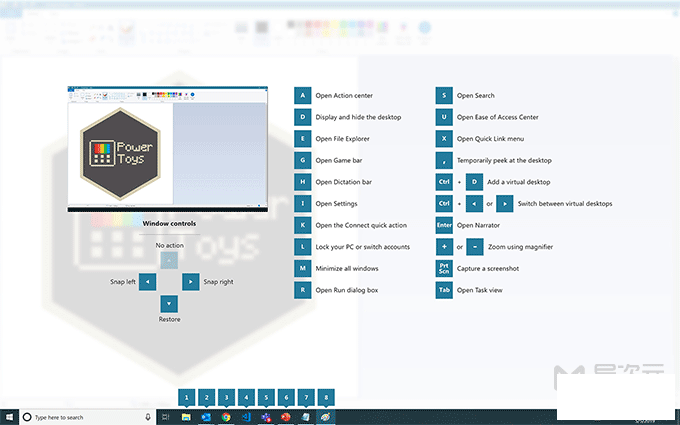The height and width of the screenshot is (425, 680).
Task: Click the H key for Dictation bar
Action: point(302,182)
